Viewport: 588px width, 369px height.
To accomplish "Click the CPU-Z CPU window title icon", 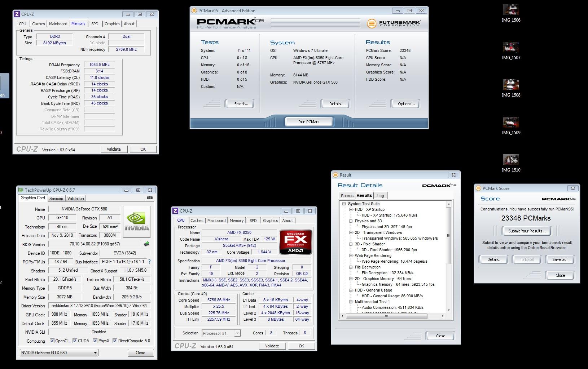I will [x=175, y=211].
